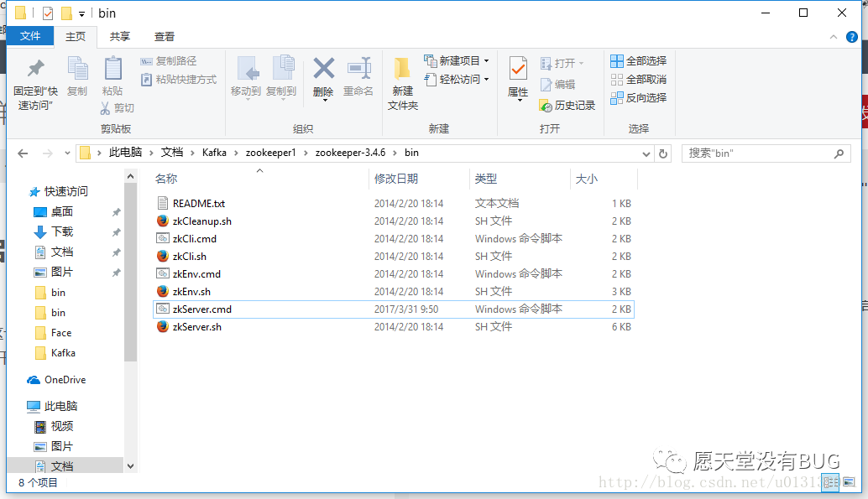The image size is (868, 499).
Task: Click Copy path (复制路径)
Action: (x=169, y=61)
